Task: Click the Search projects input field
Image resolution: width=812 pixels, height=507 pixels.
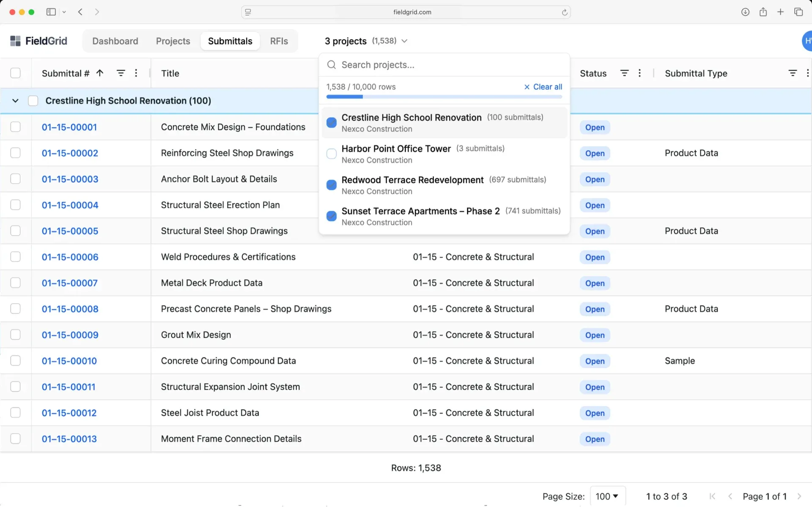Action: click(423, 65)
